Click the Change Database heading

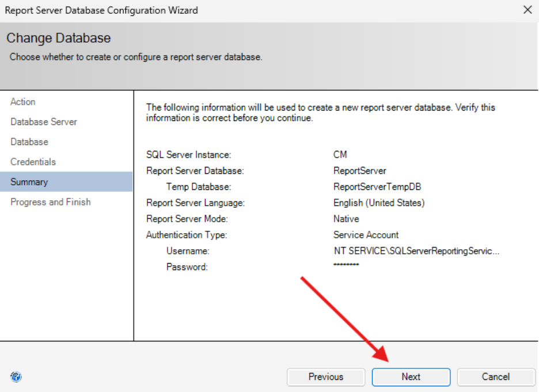(59, 39)
